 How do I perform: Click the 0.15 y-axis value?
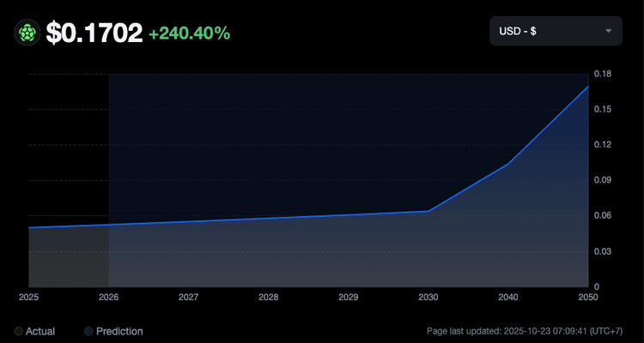(603, 109)
